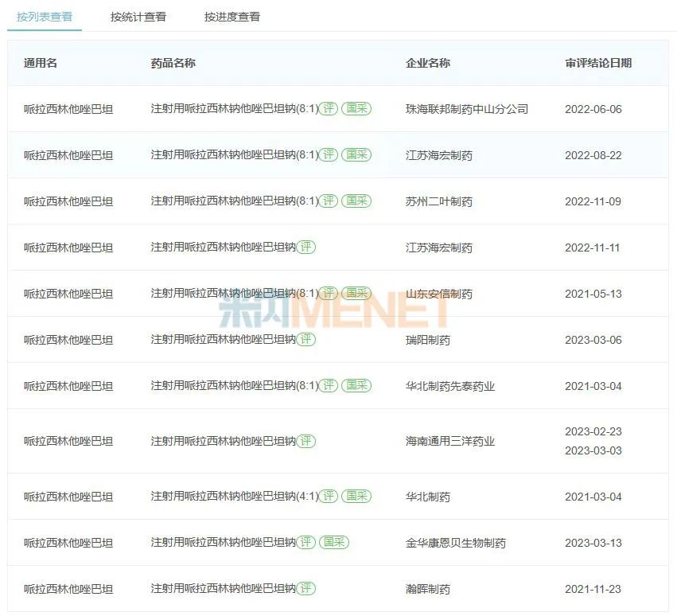Click 哌拉西林他唑巴坦 in 海南通用三洋药业 row
Screen dimensions: 677x616
(x=68, y=441)
